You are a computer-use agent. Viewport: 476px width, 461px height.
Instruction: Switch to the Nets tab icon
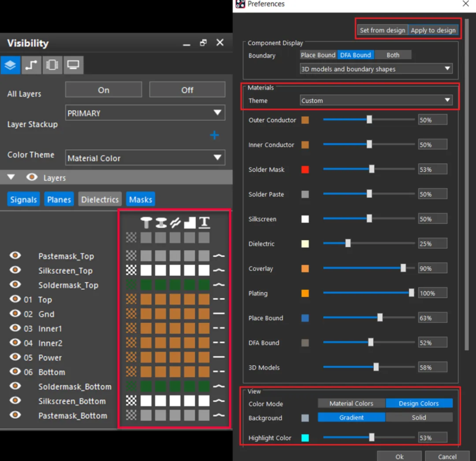click(31, 65)
